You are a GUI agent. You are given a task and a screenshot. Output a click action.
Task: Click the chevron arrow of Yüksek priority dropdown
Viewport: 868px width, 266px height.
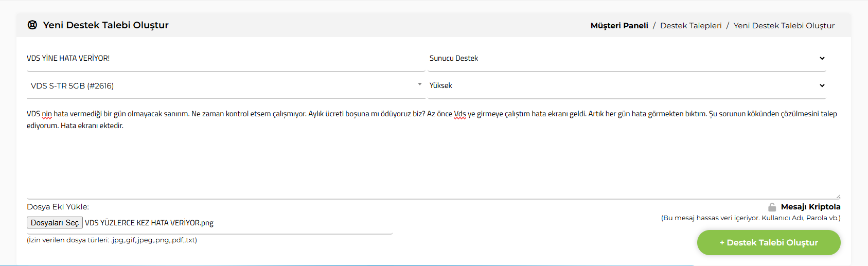822,85
